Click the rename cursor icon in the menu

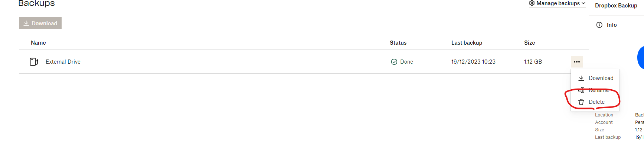tap(581, 90)
